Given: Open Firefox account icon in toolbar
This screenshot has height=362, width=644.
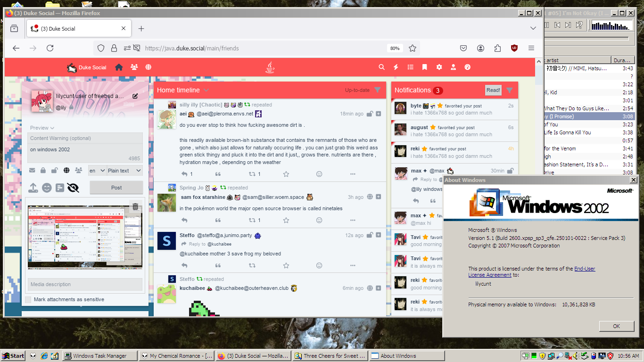Looking at the screenshot, I should (x=480, y=48).
